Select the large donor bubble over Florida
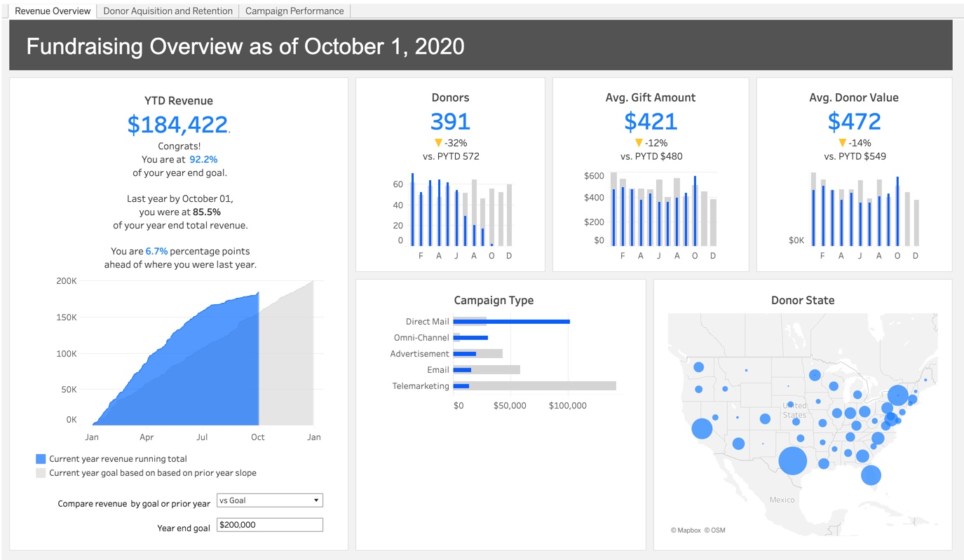This screenshot has width=964, height=560. (871, 475)
